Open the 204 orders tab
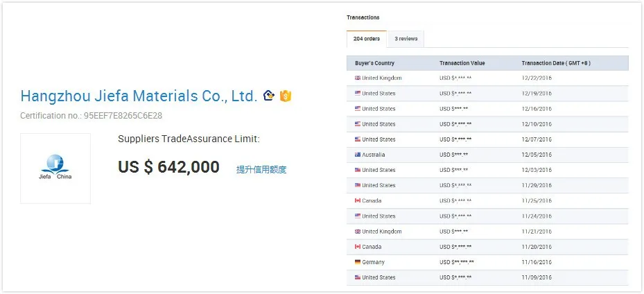This screenshot has height=294, width=644. [366, 39]
